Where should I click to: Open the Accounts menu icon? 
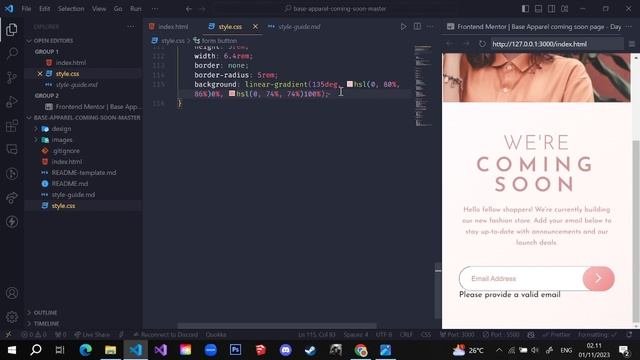[x=12, y=293]
